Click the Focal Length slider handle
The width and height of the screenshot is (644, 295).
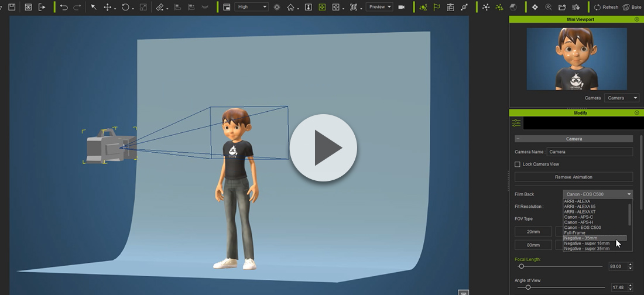(521, 266)
